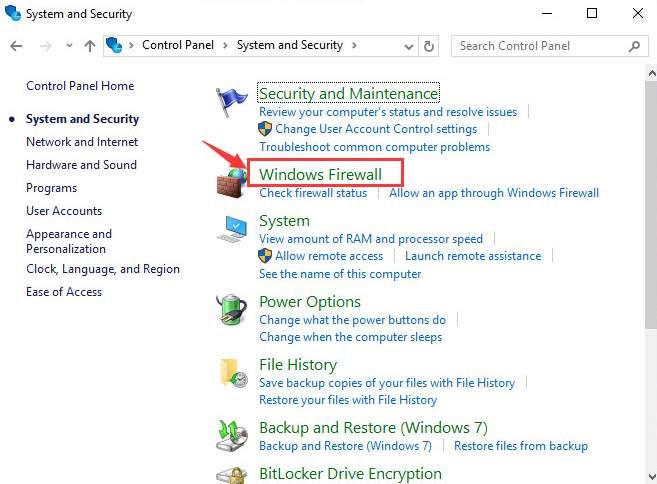Click the Power Options battery icon

[232, 310]
